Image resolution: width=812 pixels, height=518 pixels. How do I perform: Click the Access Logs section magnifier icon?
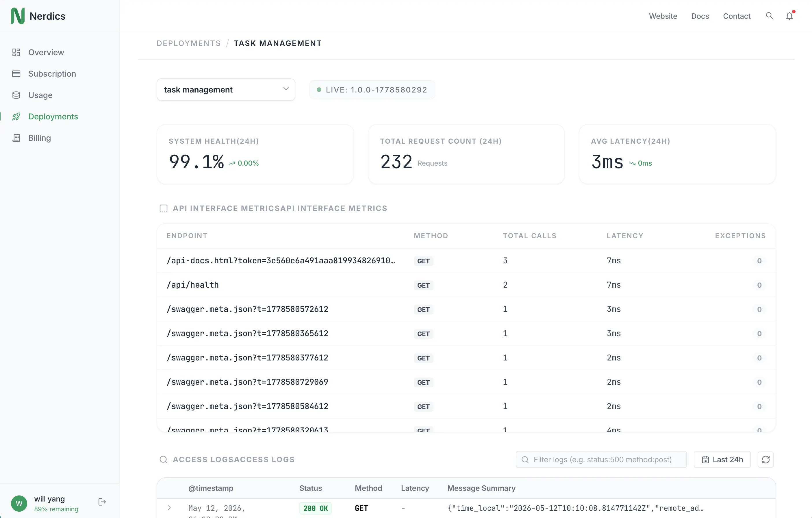point(164,459)
